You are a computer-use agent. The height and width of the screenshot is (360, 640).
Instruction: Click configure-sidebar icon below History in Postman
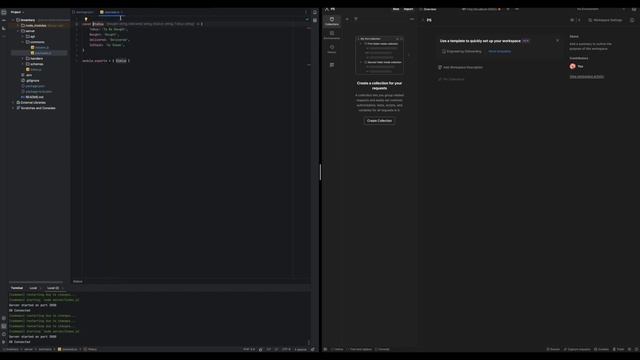(332, 65)
